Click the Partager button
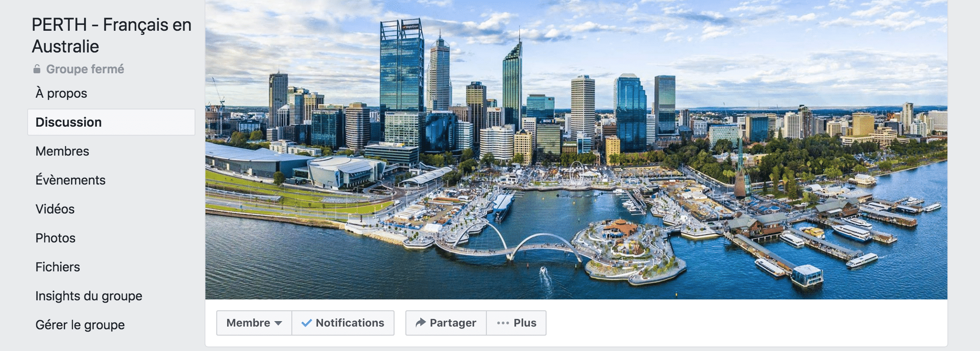 point(446,323)
